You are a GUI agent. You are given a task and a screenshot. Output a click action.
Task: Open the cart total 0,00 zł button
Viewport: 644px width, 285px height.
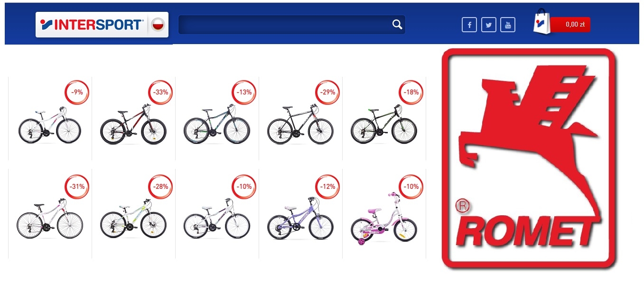(x=571, y=25)
